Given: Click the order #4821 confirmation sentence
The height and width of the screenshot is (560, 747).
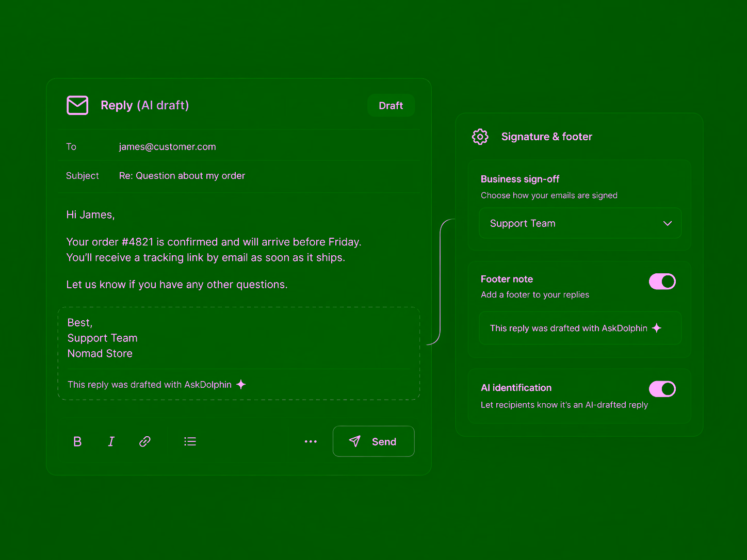Looking at the screenshot, I should click(214, 242).
